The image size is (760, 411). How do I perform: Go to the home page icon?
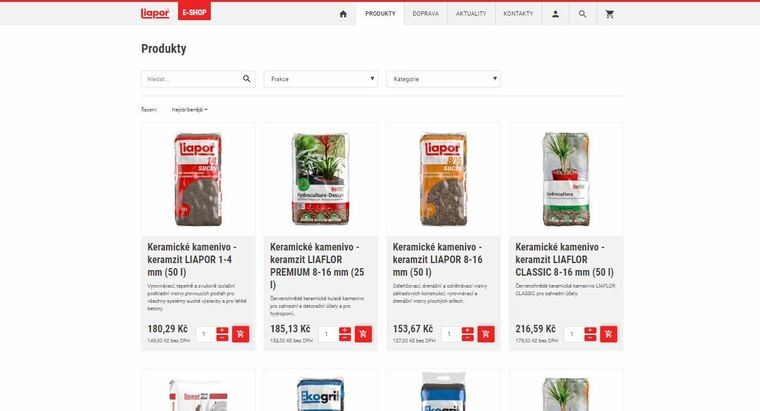[343, 14]
